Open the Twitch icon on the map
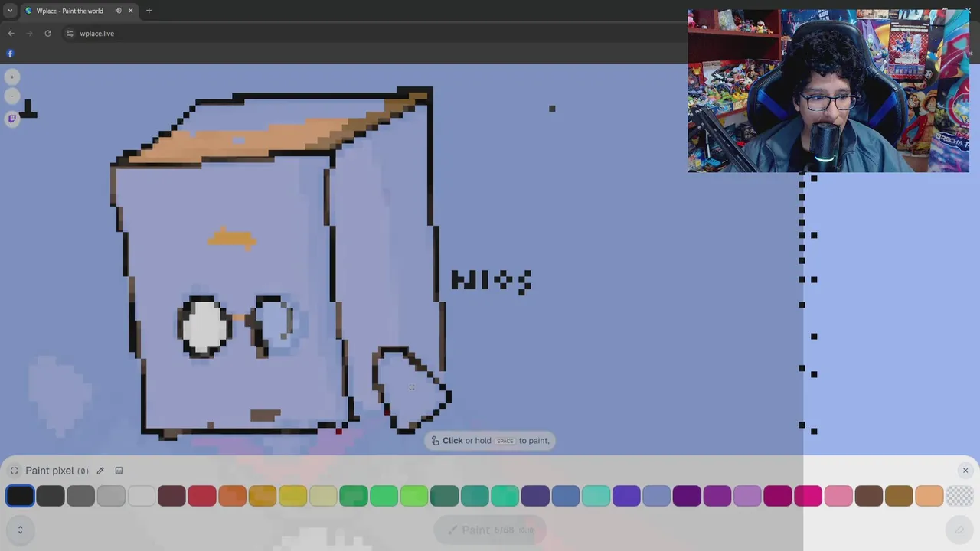This screenshot has width=980, height=551. coord(11,118)
